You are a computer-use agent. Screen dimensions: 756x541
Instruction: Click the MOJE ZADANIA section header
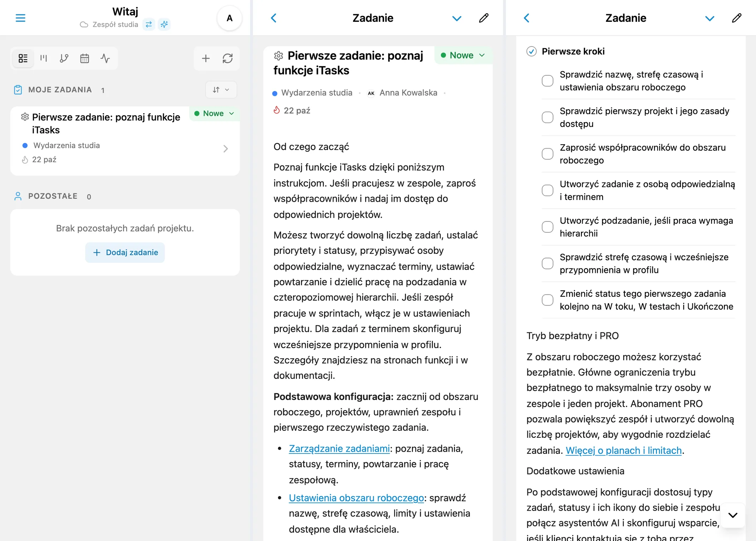(x=60, y=90)
